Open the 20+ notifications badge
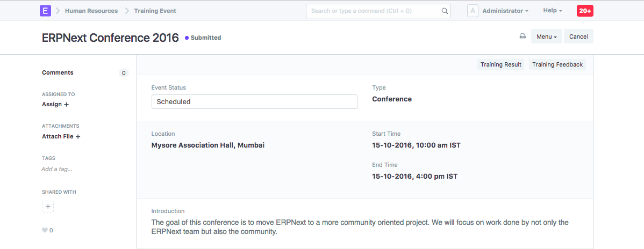644x249 pixels. click(x=585, y=11)
